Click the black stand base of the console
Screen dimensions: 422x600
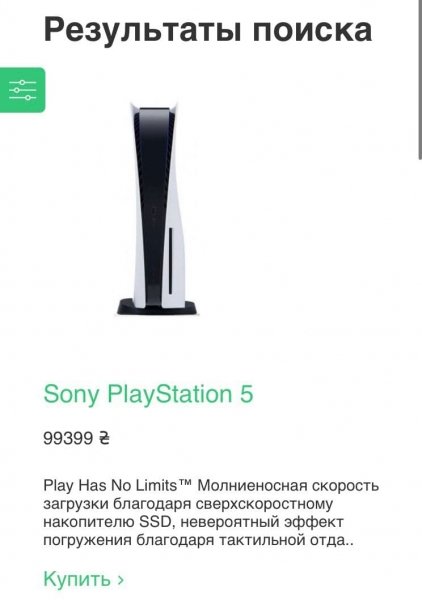click(x=158, y=308)
